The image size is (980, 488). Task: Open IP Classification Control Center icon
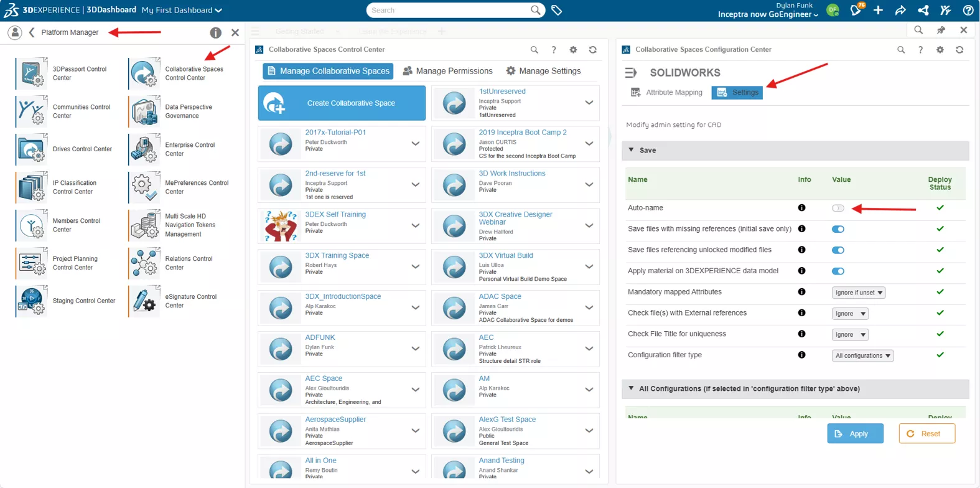(31, 187)
